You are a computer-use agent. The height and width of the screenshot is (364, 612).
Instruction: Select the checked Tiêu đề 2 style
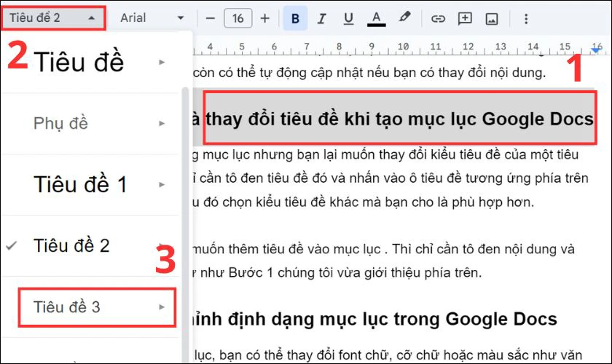(90, 246)
